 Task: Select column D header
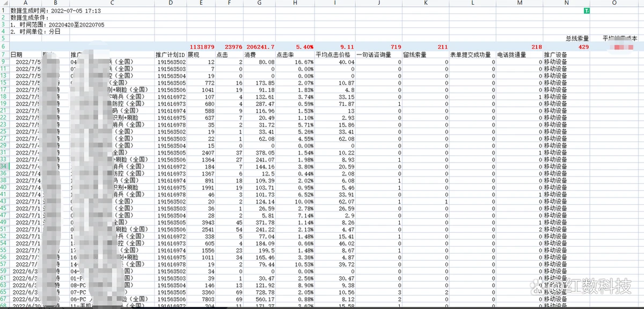coord(170,3)
